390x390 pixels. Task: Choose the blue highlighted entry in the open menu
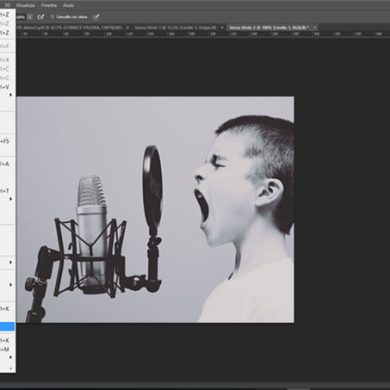tap(8, 327)
